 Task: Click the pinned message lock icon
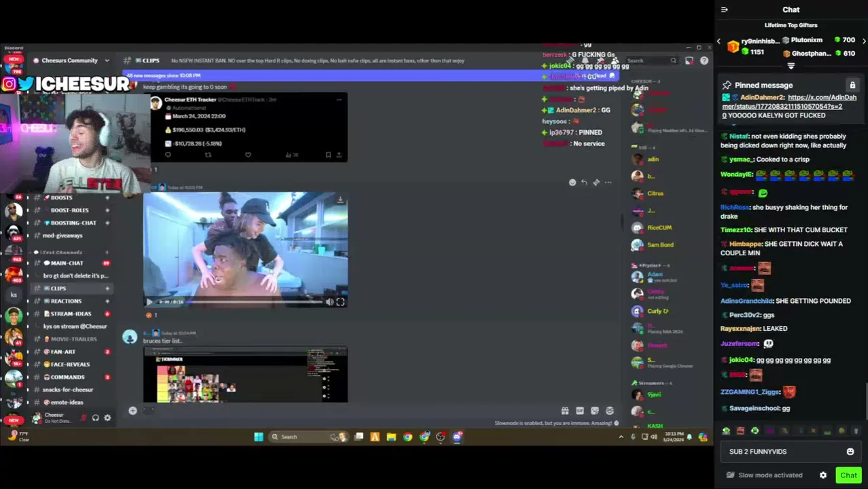click(x=852, y=85)
